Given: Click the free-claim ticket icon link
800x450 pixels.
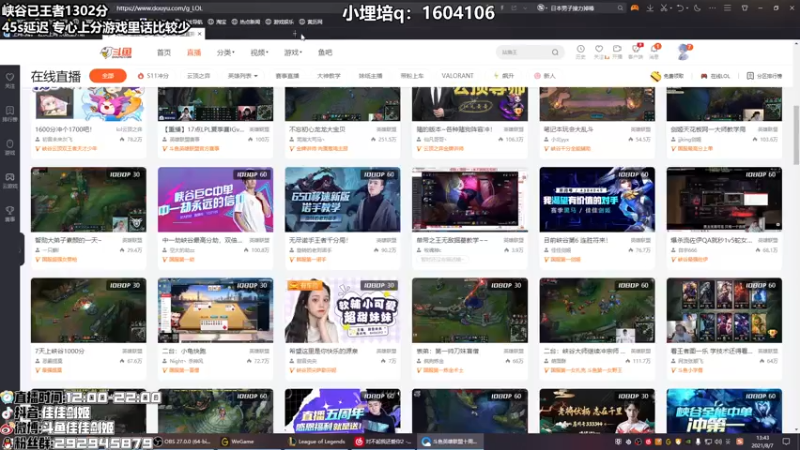Looking at the screenshot, I should coord(667,76).
